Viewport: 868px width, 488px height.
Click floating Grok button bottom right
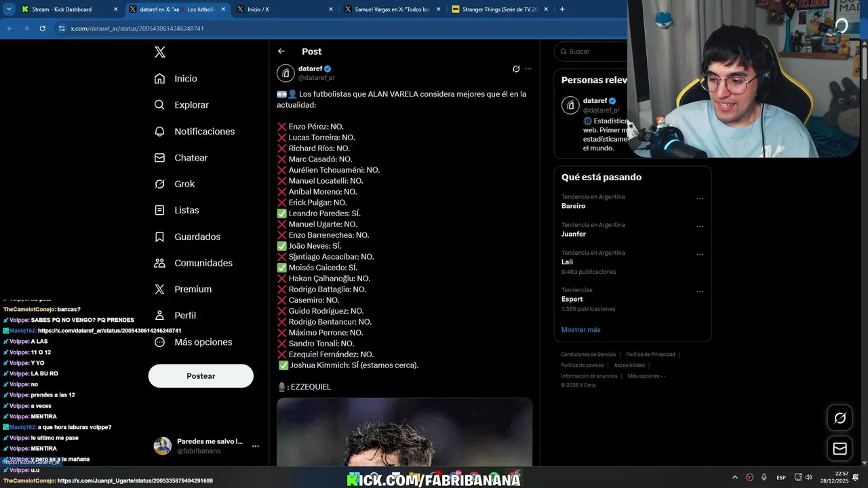tap(840, 418)
